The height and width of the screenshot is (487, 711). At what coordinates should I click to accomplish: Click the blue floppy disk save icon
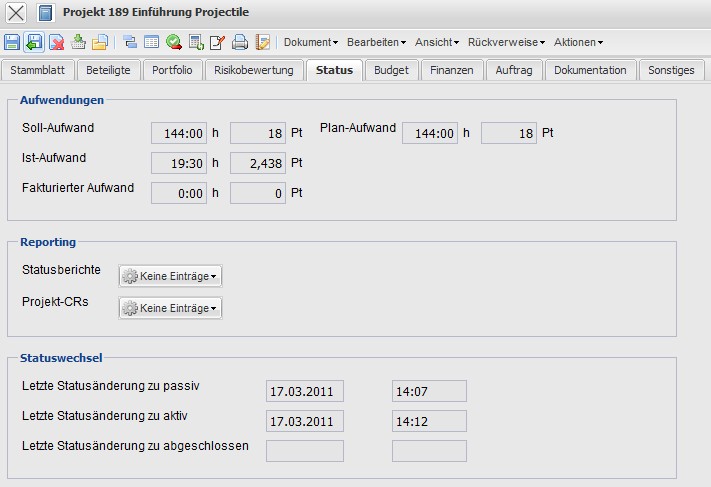(12, 42)
